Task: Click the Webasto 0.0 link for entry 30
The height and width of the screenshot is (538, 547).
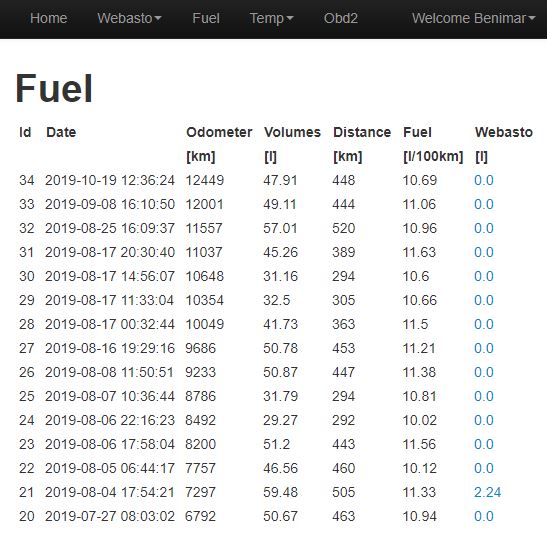Action: (x=484, y=276)
